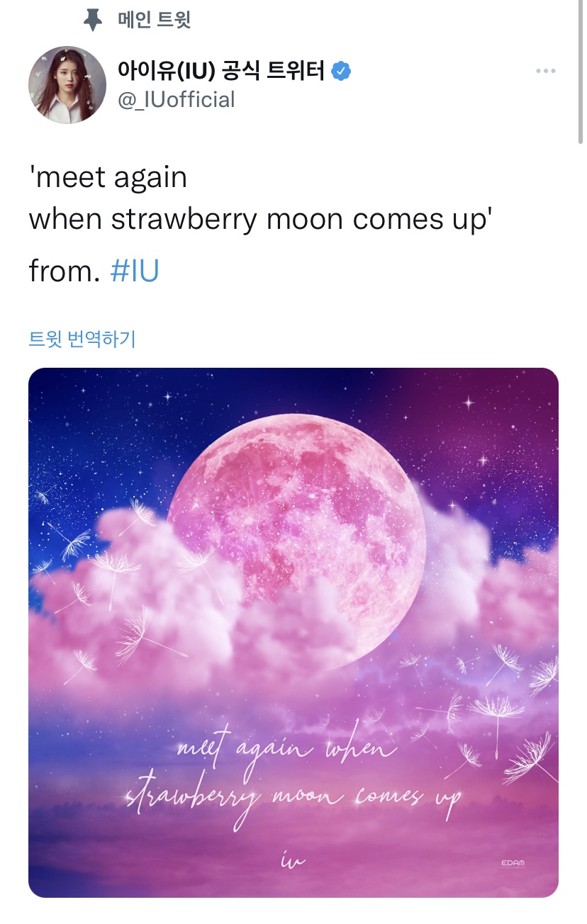Click the EDAM logo on the image

click(513, 863)
